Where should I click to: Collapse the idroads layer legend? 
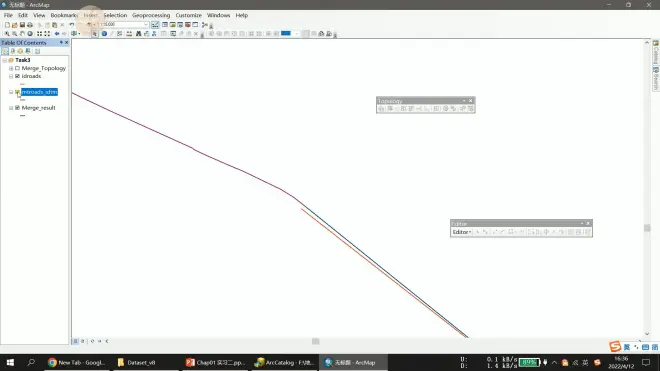tap(11, 76)
